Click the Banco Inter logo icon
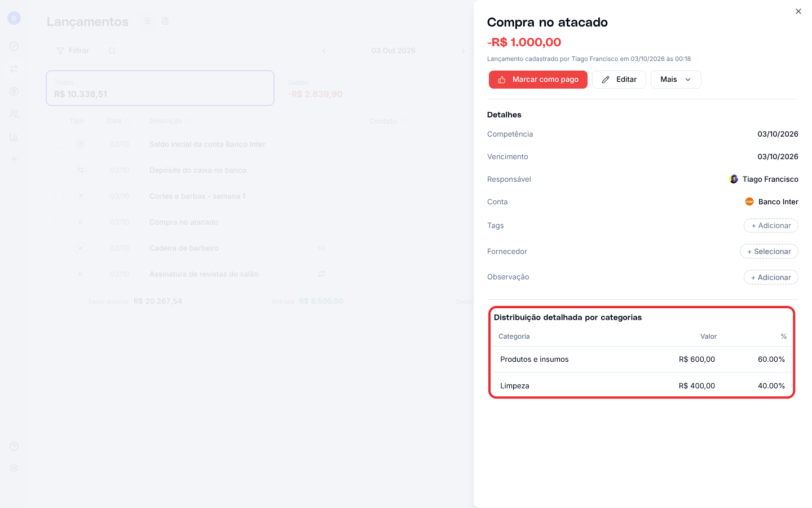The height and width of the screenshot is (508, 812). tap(749, 202)
